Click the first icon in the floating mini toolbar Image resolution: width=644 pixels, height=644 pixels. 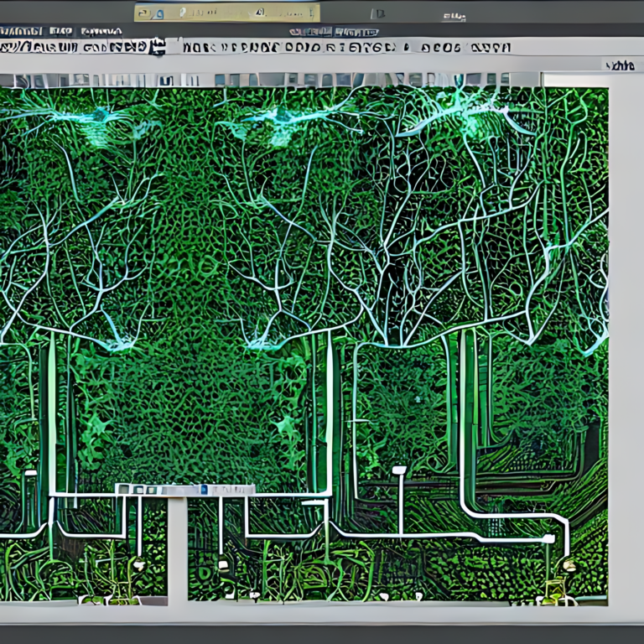123,490
